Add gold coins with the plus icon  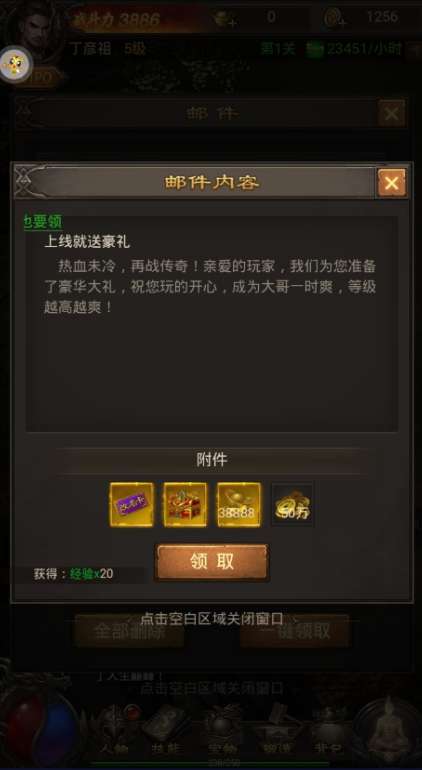334,19
